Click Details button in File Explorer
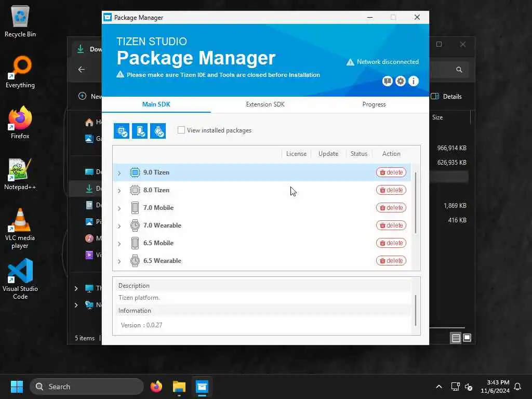 (446, 96)
